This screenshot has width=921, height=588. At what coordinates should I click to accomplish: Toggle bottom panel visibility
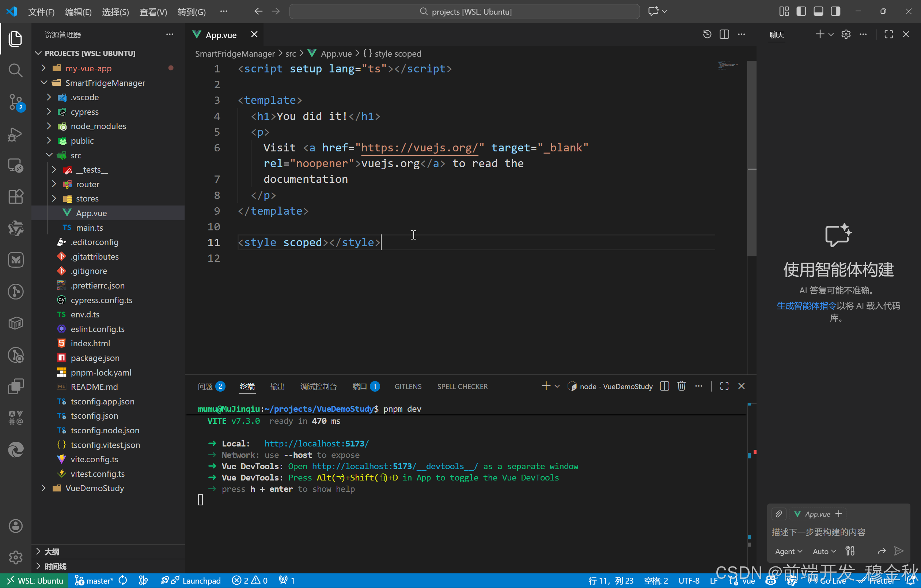pos(818,11)
